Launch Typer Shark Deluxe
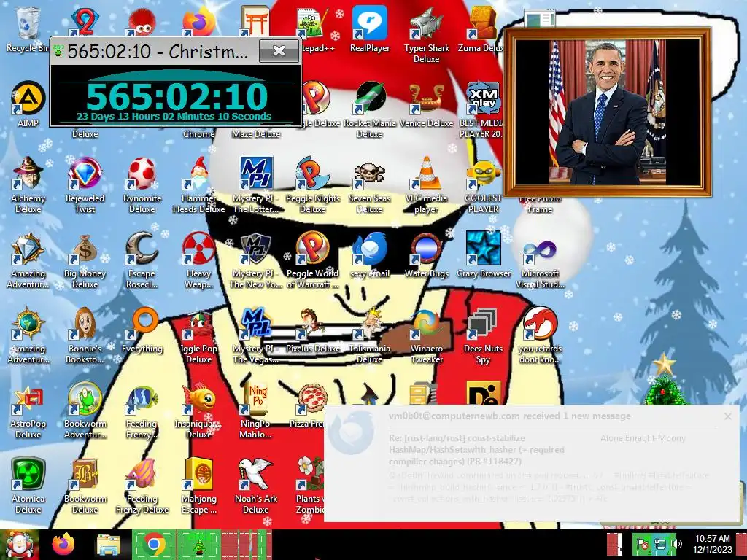The width and height of the screenshot is (747, 560). click(x=426, y=36)
